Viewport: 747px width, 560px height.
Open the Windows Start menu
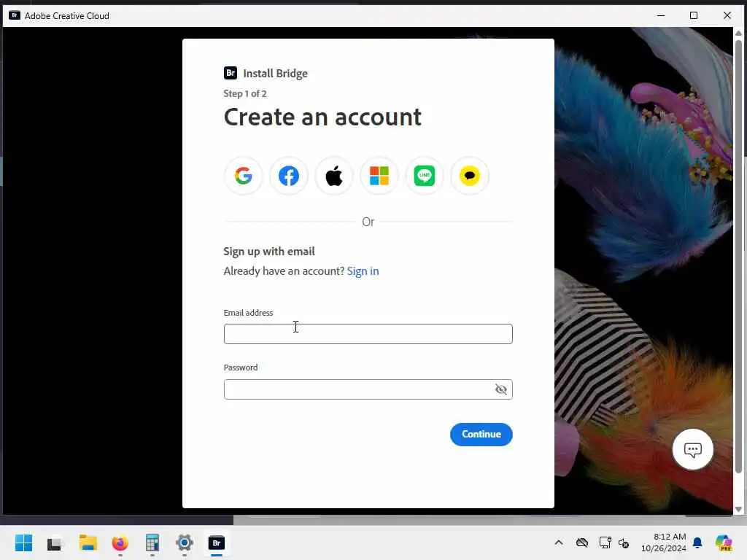pyautogui.click(x=23, y=542)
